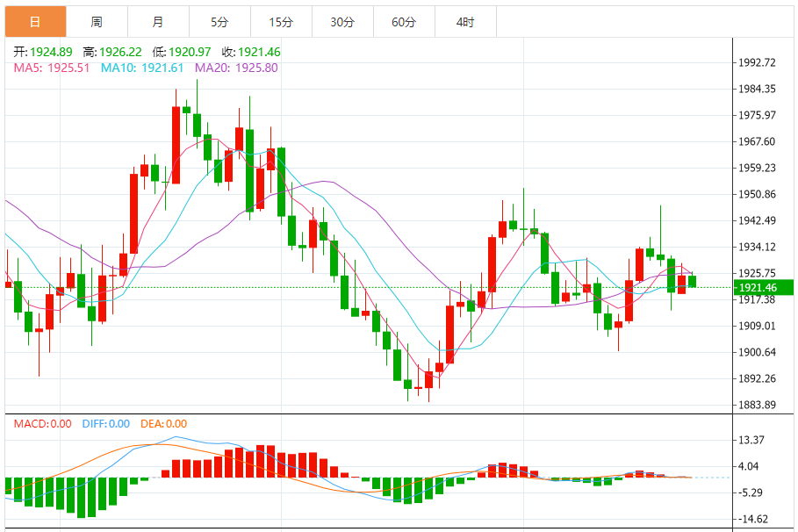Viewport: 798px width, 532px height.
Task: Click the MA20: 1925.80 indicator label
Action: [x=236, y=68]
